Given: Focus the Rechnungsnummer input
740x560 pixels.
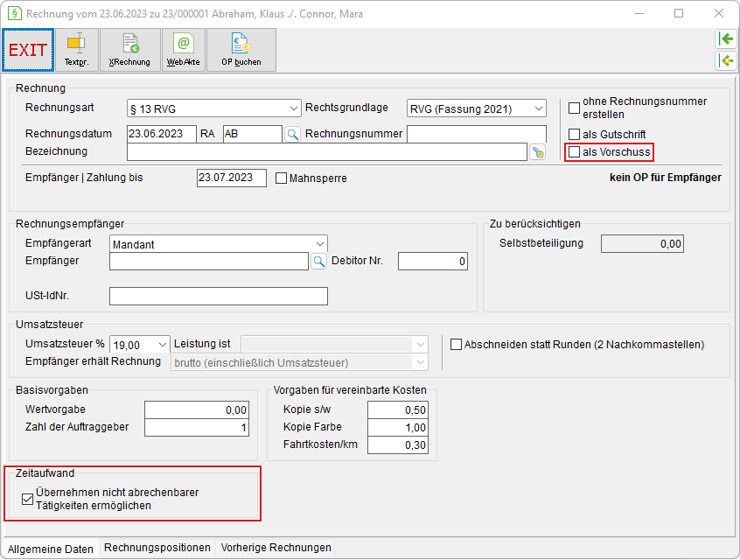Looking at the screenshot, I should point(477,134).
